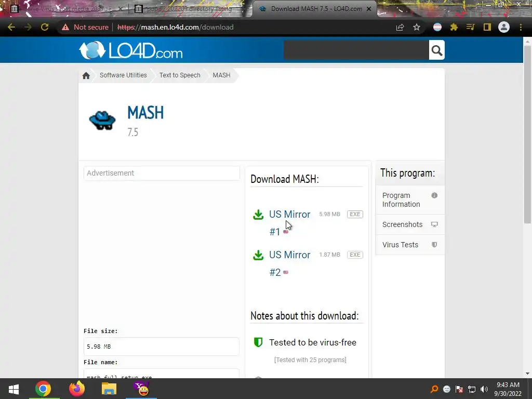Open Program Information in sidebar
The width and height of the screenshot is (532, 399).
point(410,200)
